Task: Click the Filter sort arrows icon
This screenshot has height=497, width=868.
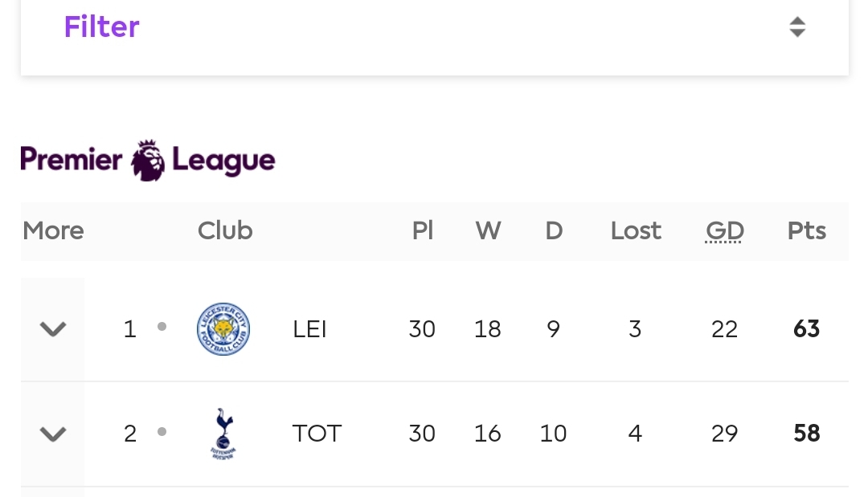Action: 797,26
